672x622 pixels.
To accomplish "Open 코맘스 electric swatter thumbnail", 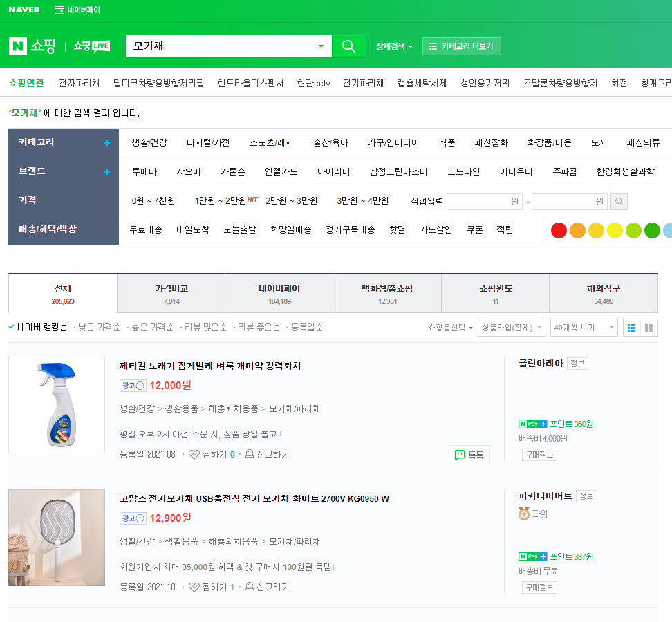I will tap(57, 538).
